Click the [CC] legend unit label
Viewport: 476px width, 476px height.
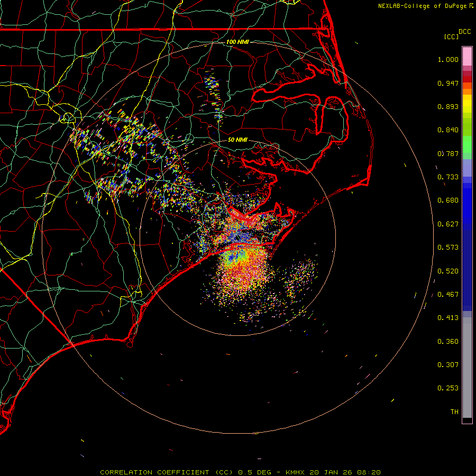click(452, 36)
